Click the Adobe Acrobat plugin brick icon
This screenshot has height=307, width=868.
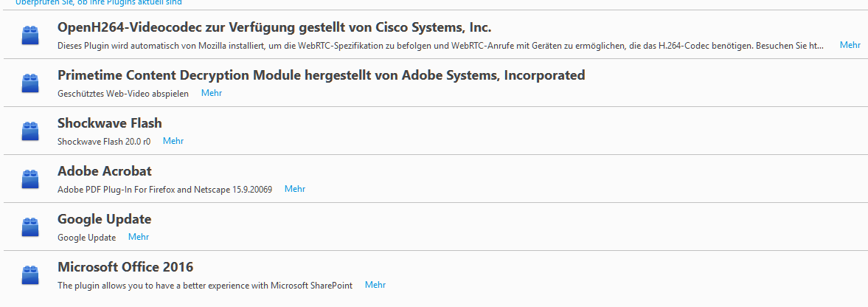(x=30, y=179)
